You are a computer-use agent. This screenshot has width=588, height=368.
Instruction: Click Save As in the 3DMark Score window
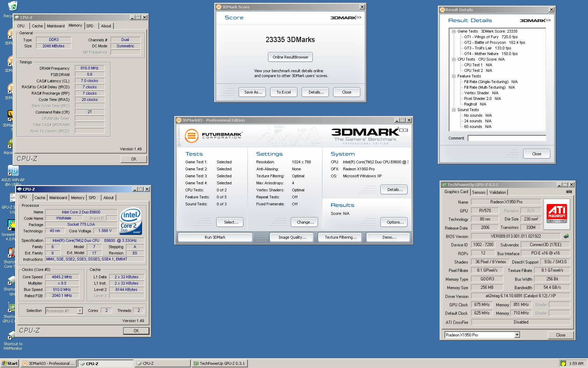[x=253, y=92]
